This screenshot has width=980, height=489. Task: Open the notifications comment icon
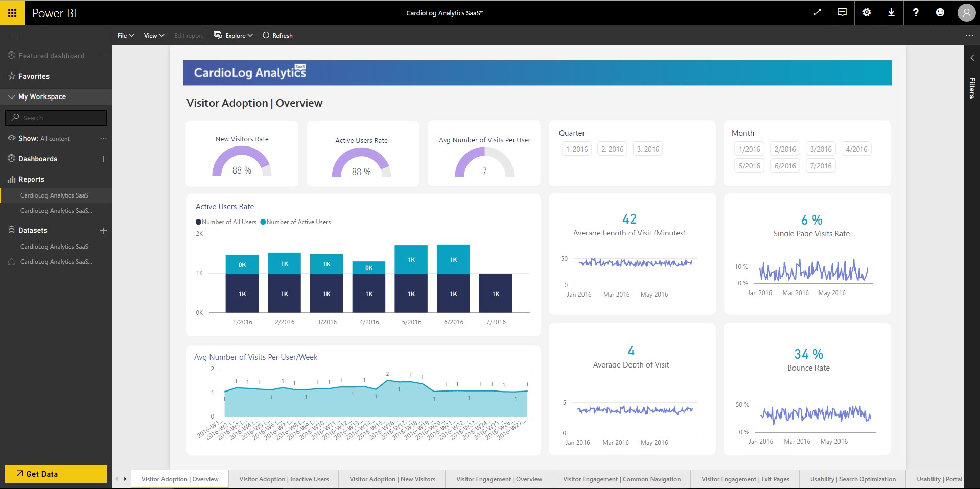tap(842, 13)
